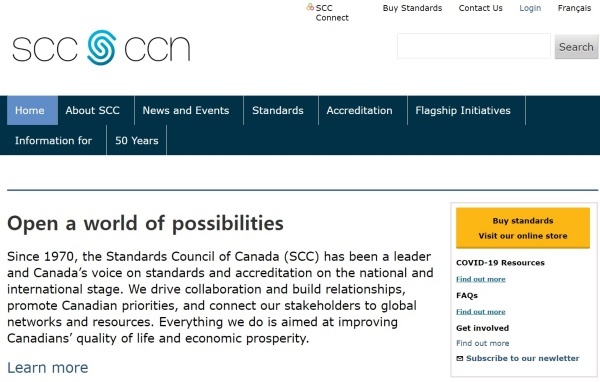Viewport: 600px width, 382px height.
Task: Open the Contact Us link
Action: point(481,8)
